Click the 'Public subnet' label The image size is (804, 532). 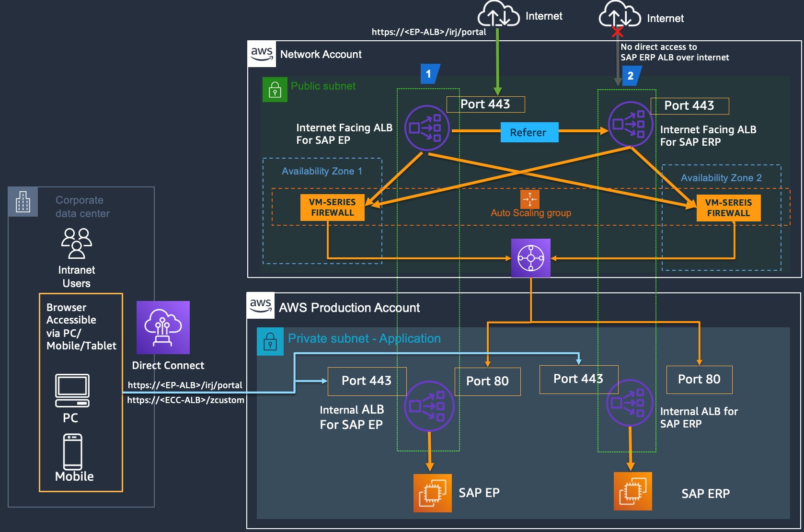[323, 86]
